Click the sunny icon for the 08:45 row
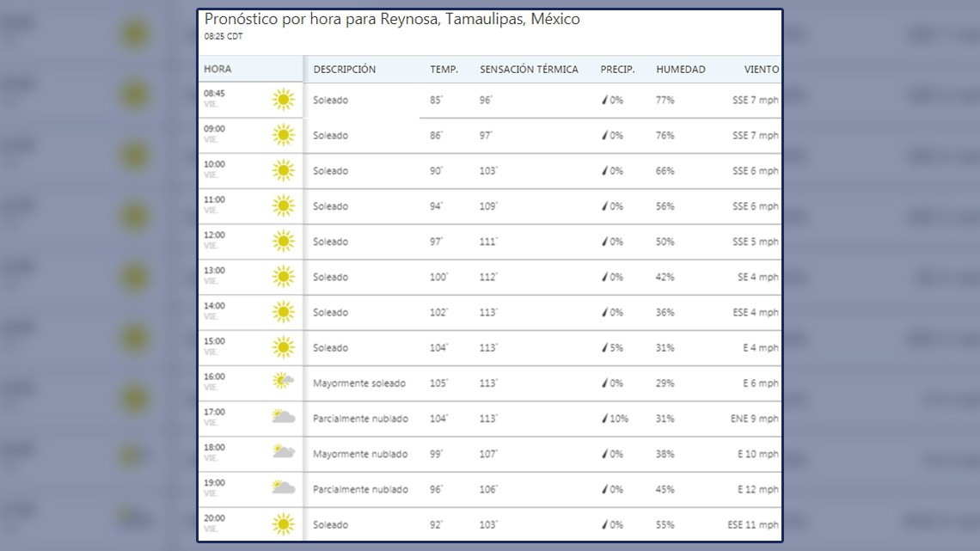This screenshot has width=980, height=551. pos(283,100)
